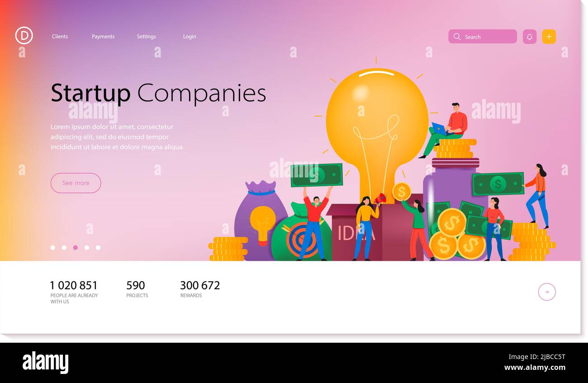Click the Login link
Viewport: 588px width, 383px height.
[190, 37]
